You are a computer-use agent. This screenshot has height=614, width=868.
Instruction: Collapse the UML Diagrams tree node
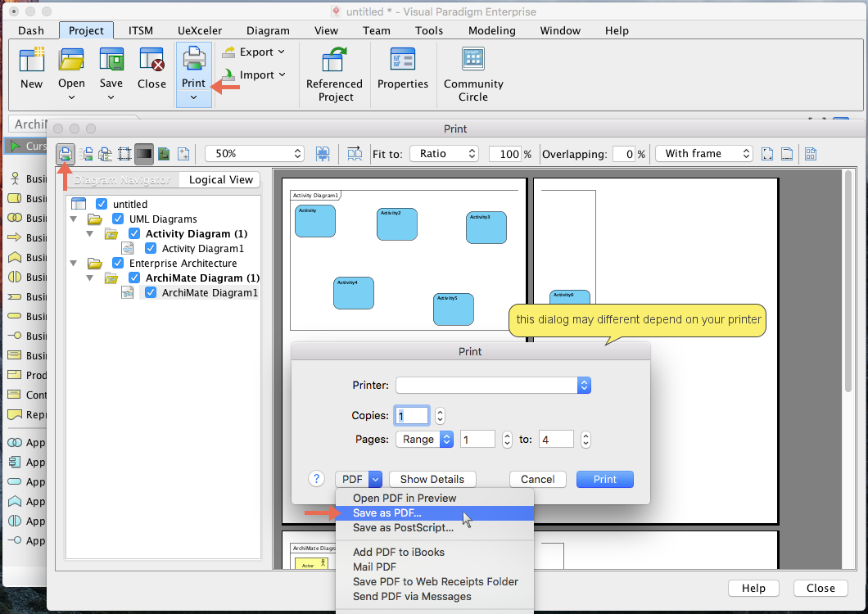(x=73, y=219)
